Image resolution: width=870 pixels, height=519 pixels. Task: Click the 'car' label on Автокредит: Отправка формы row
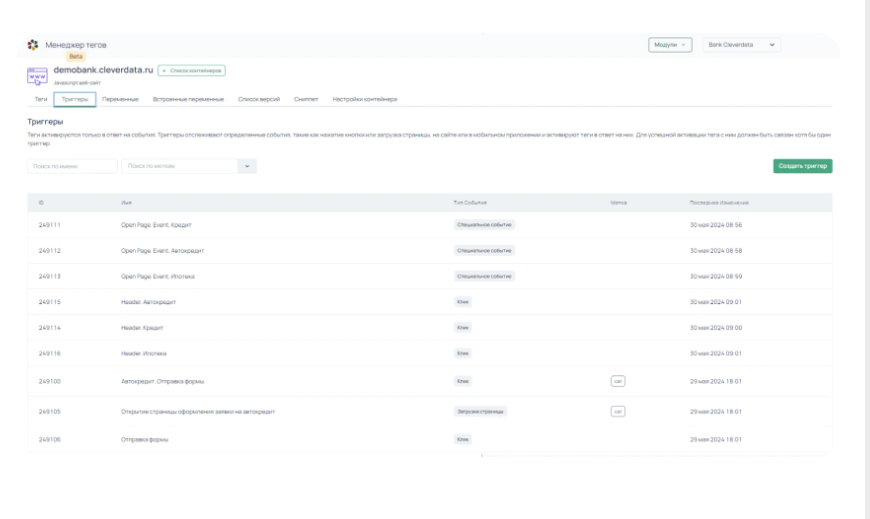coord(618,381)
